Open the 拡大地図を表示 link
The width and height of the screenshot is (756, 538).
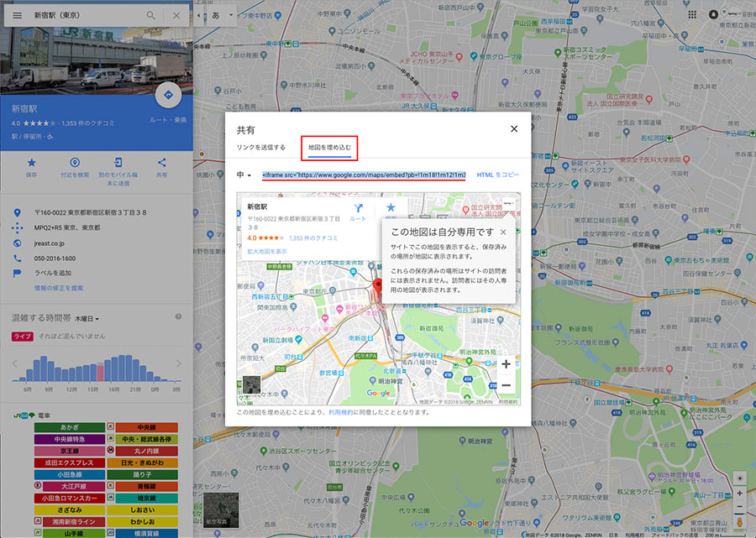(x=267, y=251)
